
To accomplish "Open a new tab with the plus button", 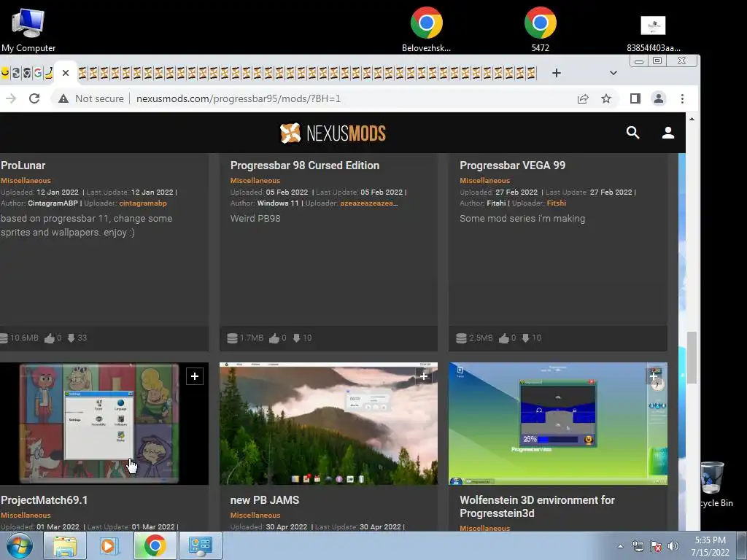I will coord(556,73).
